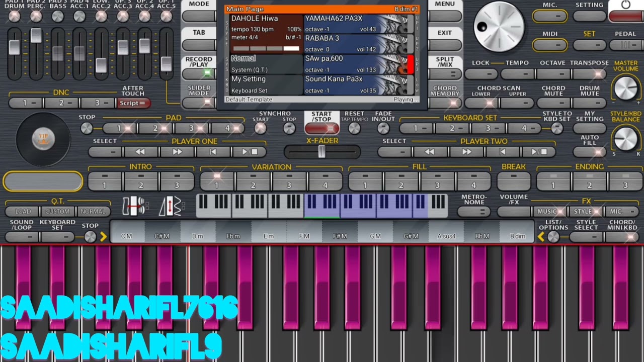This screenshot has width=644, height=362.
Task: Fast-forward Player Two
Action: pos(466,151)
